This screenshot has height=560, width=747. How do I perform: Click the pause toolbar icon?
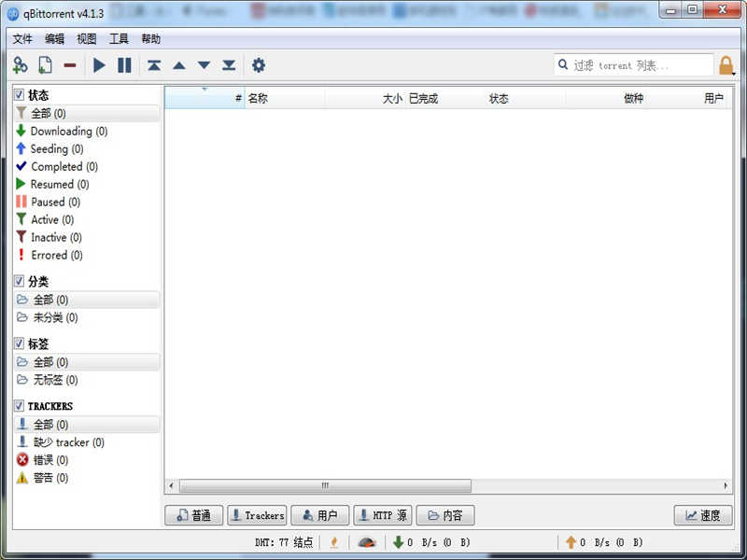point(124,65)
